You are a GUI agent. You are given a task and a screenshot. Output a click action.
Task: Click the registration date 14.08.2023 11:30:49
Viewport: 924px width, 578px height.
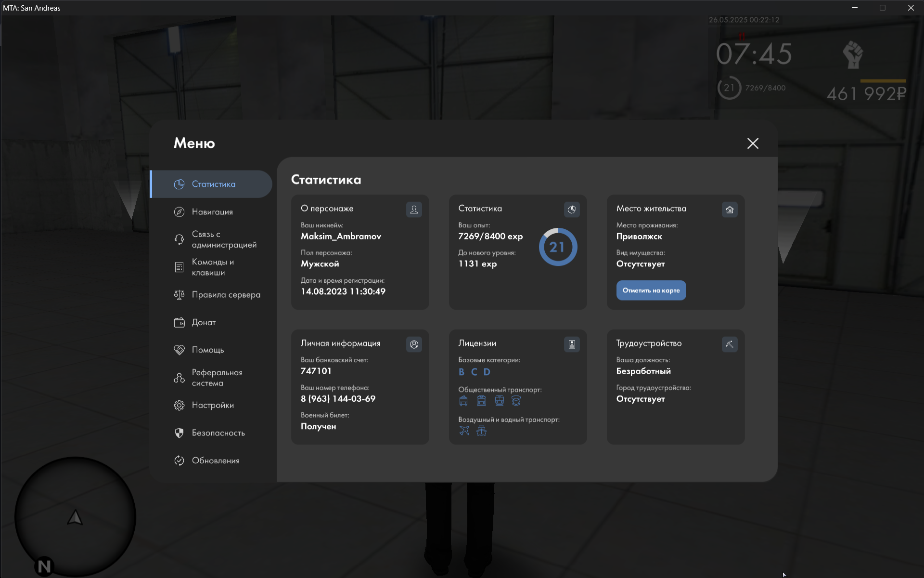pyautogui.click(x=343, y=291)
